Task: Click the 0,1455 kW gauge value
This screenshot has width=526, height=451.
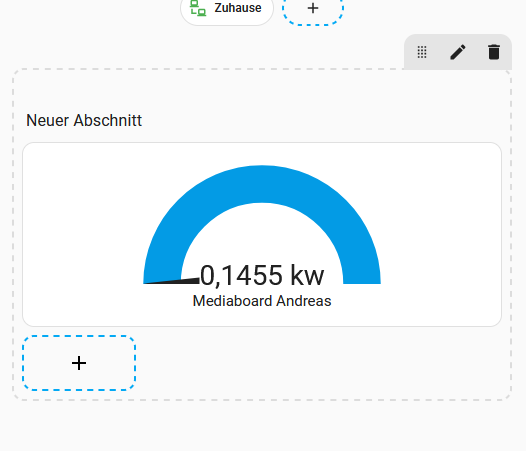Action: tap(262, 275)
